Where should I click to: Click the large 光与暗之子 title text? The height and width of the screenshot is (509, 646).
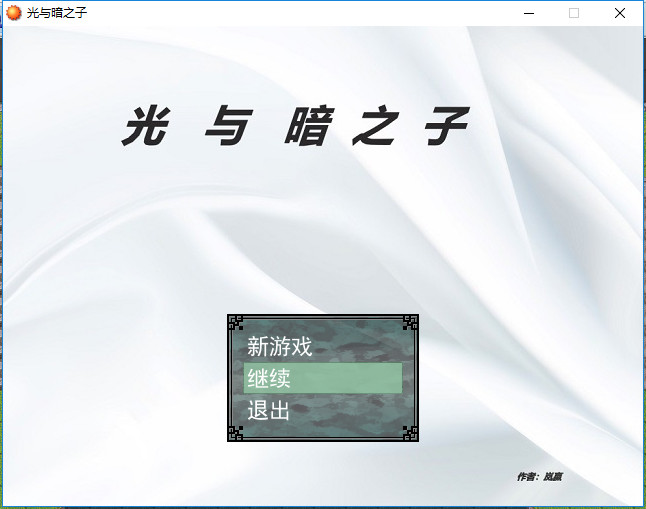(295, 126)
